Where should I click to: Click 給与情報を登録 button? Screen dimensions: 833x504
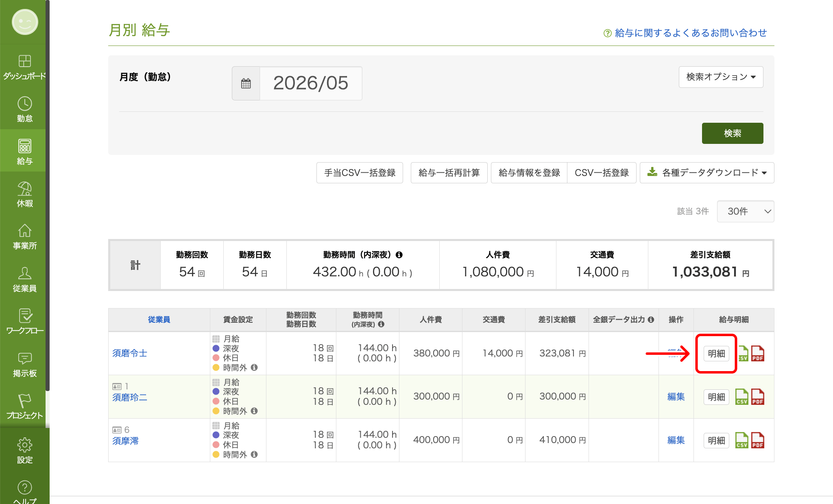pyautogui.click(x=529, y=173)
